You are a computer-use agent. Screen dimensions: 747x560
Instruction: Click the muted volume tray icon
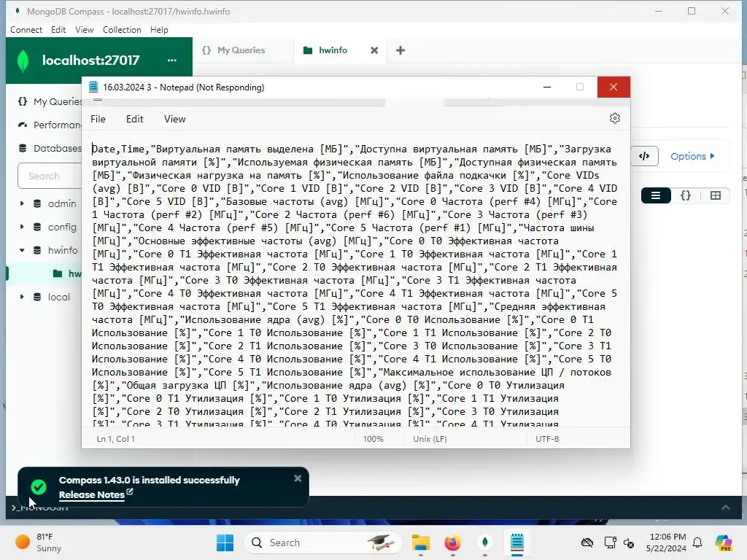pos(629,542)
